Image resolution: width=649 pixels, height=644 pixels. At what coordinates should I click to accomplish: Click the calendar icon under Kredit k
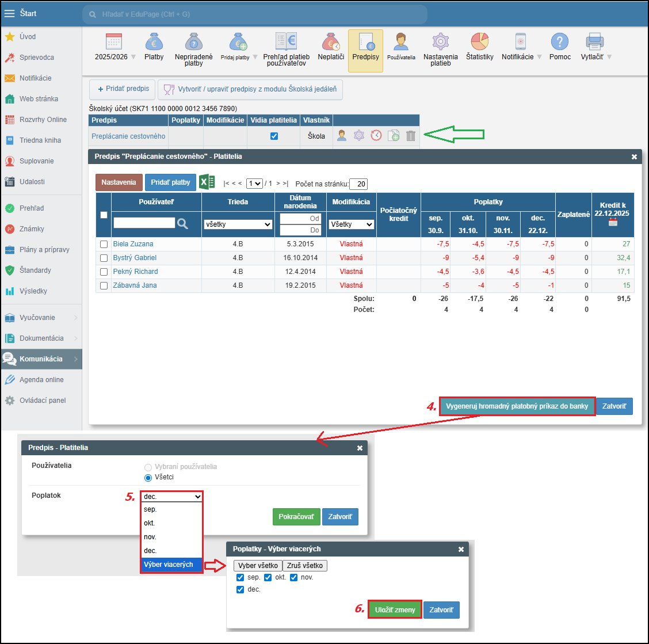click(613, 222)
